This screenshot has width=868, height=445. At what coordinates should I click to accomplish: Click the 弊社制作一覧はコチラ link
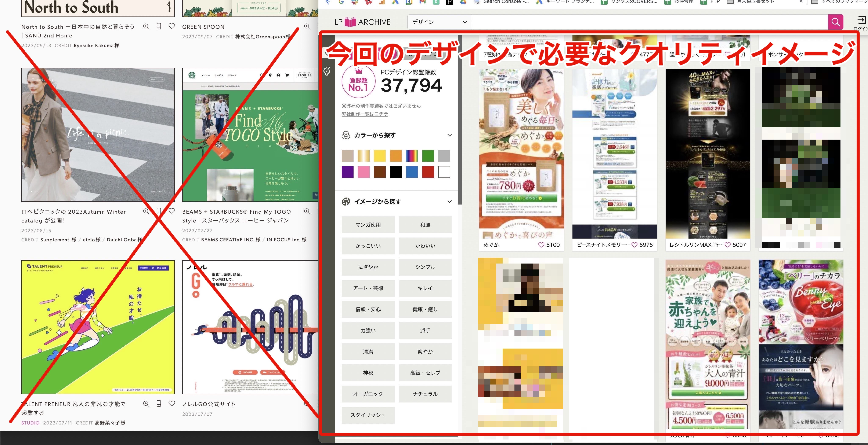click(365, 114)
